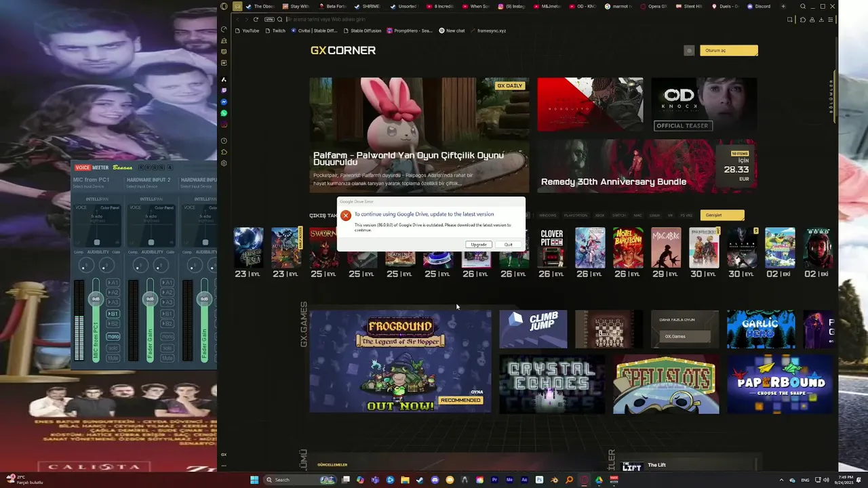Image resolution: width=868 pixels, height=488 pixels.
Task: Adjust MIC from PC1 Comp knob
Action: [86, 265]
